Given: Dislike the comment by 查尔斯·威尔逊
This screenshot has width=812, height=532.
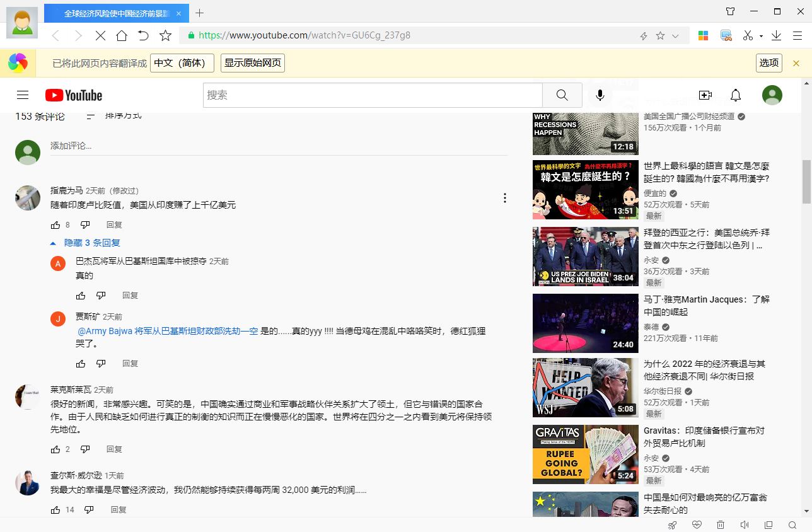Looking at the screenshot, I should (x=89, y=510).
